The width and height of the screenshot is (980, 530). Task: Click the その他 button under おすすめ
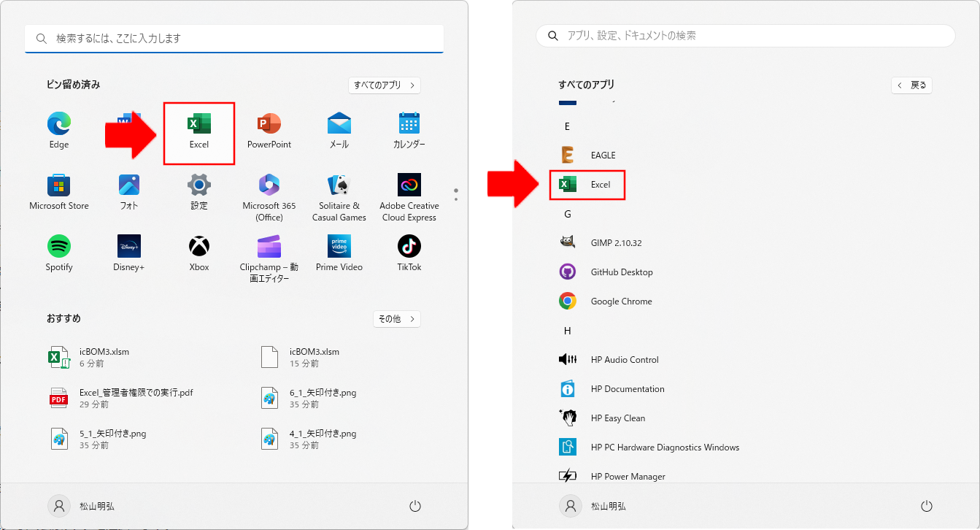pos(397,319)
